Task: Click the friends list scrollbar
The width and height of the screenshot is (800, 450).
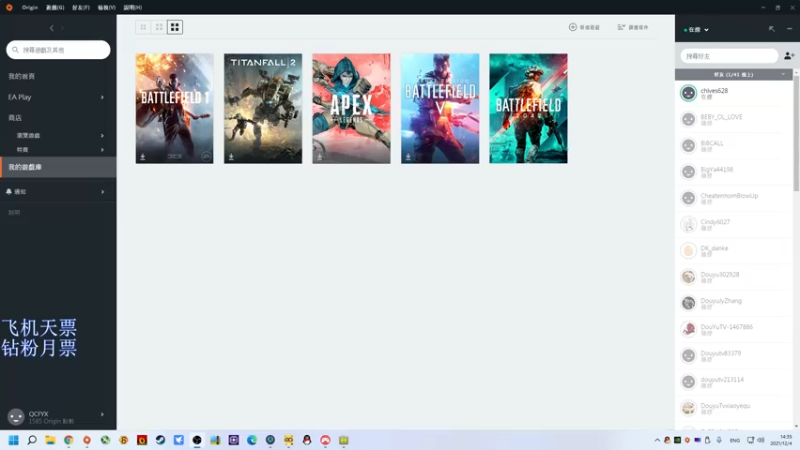Action: (796, 133)
